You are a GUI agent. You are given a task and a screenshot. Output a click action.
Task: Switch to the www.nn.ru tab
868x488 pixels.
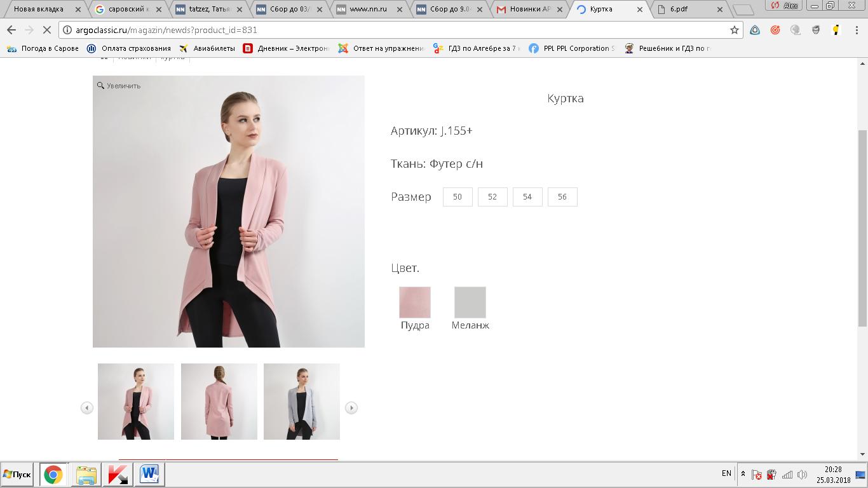pos(370,10)
